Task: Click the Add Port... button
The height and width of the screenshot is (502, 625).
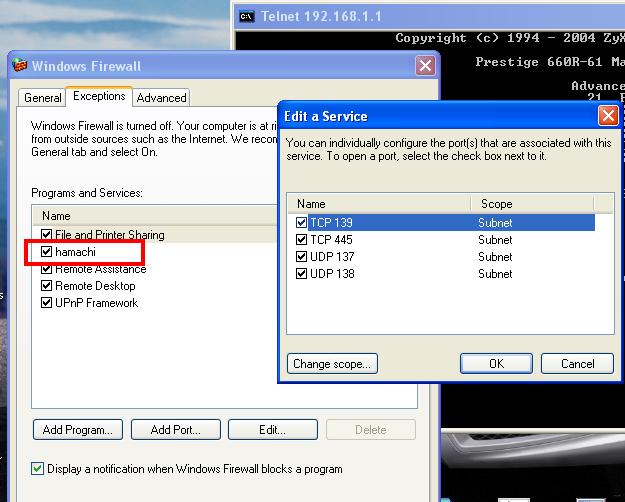Action: pyautogui.click(x=176, y=429)
